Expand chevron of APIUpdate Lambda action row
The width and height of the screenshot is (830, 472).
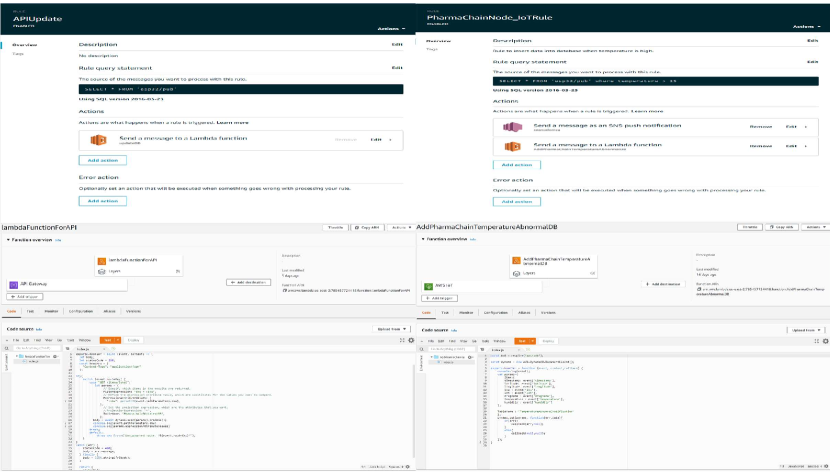point(391,140)
